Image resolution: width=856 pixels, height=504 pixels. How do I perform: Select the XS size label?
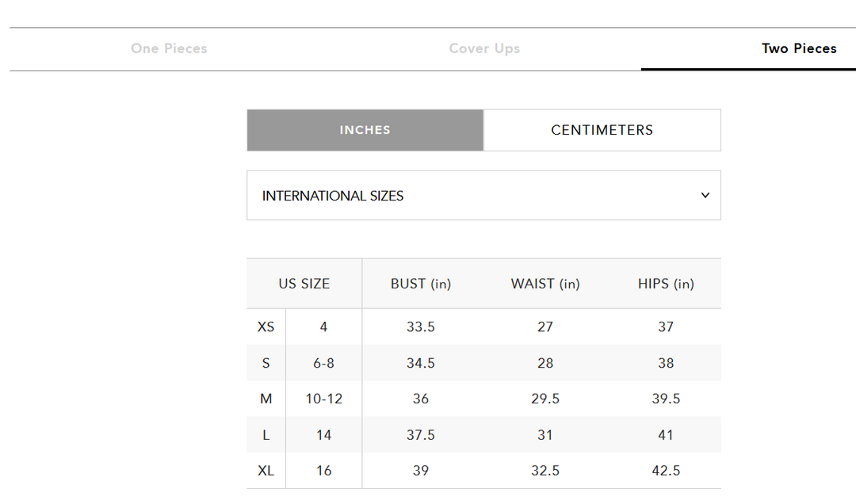tap(266, 326)
